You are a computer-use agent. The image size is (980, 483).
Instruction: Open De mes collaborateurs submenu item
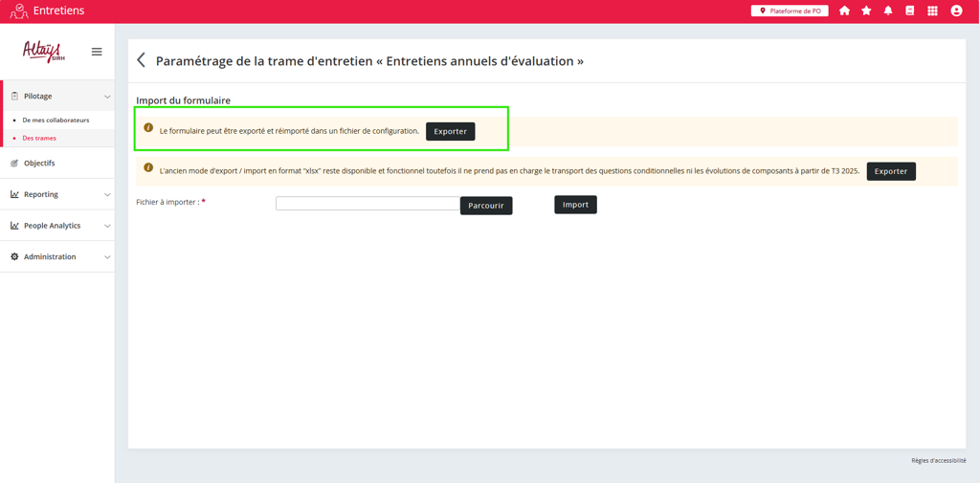point(56,121)
